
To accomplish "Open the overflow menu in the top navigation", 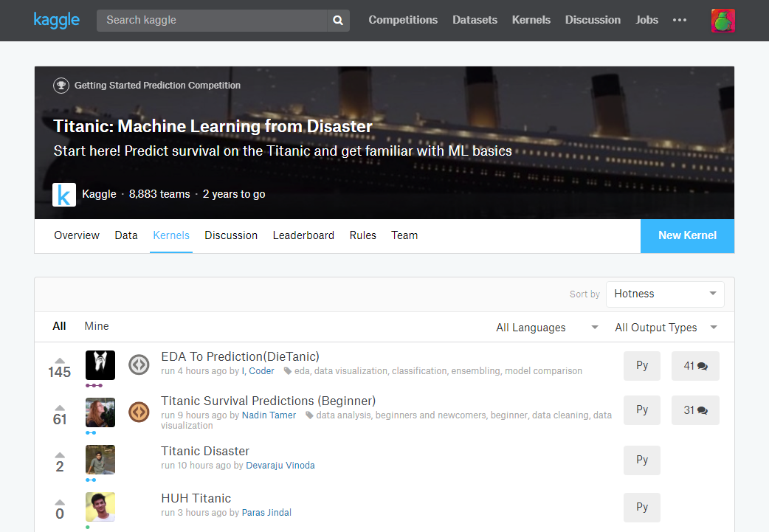I will click(x=679, y=21).
